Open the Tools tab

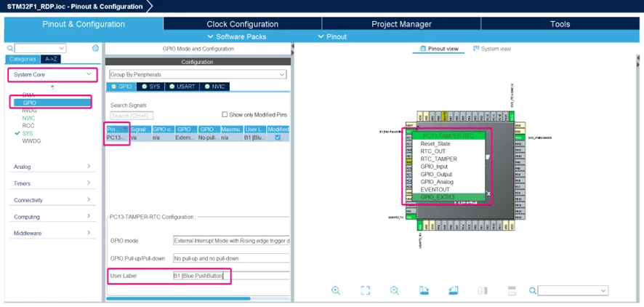tap(560, 24)
